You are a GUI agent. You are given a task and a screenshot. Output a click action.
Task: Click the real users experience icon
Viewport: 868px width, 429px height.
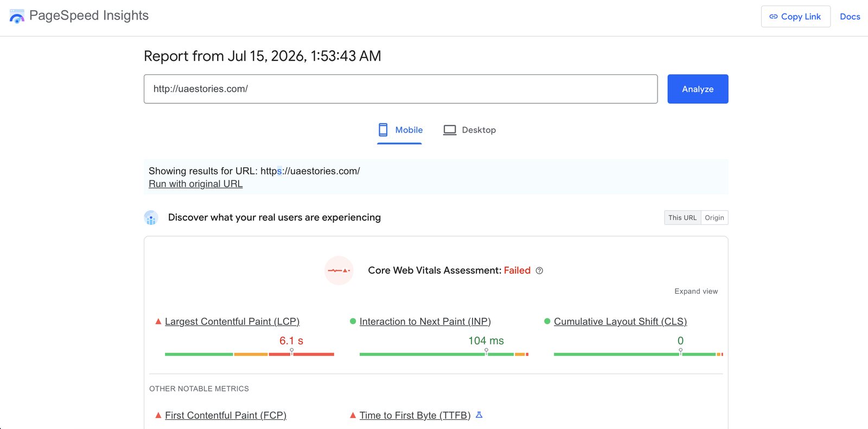151,218
